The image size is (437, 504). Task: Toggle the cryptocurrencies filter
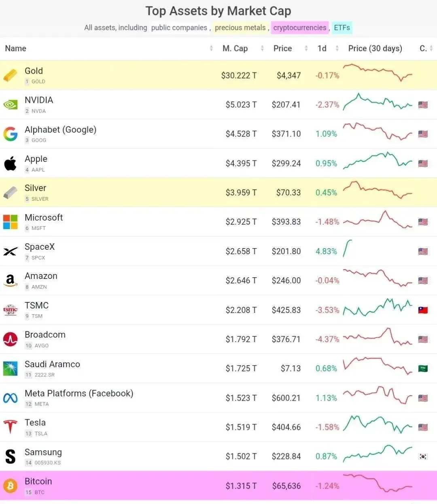[x=300, y=28]
